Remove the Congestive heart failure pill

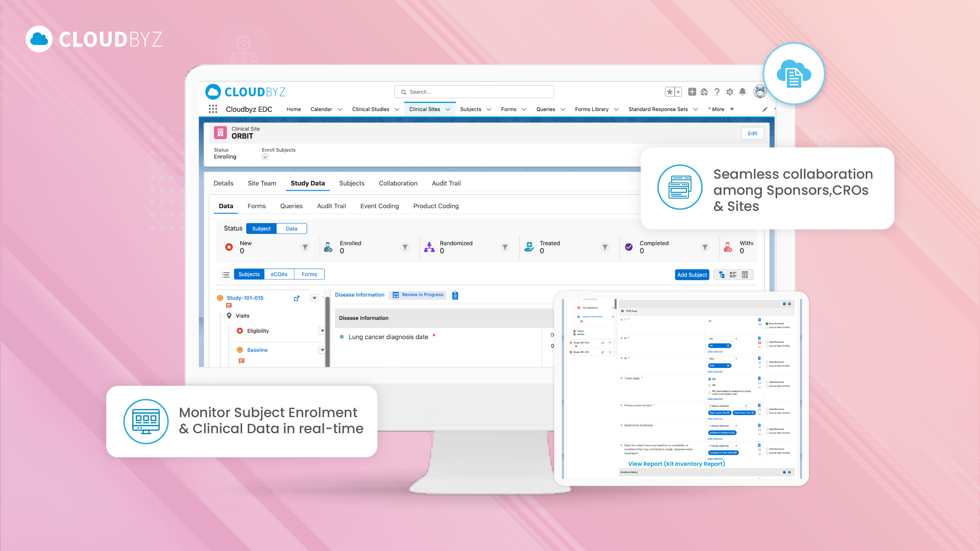click(x=735, y=453)
